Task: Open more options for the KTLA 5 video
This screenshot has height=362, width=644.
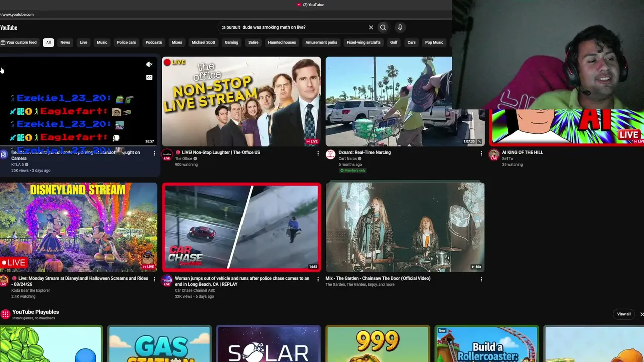Action: (x=154, y=153)
